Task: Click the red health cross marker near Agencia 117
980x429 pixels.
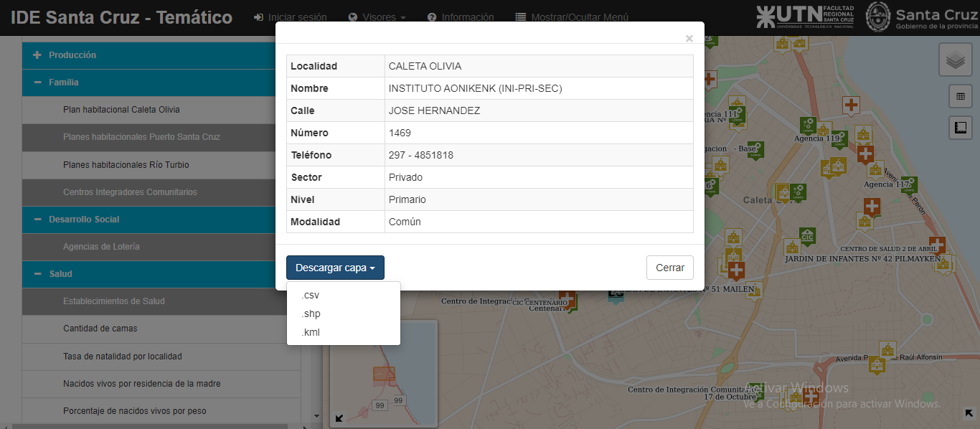Action: (872, 207)
